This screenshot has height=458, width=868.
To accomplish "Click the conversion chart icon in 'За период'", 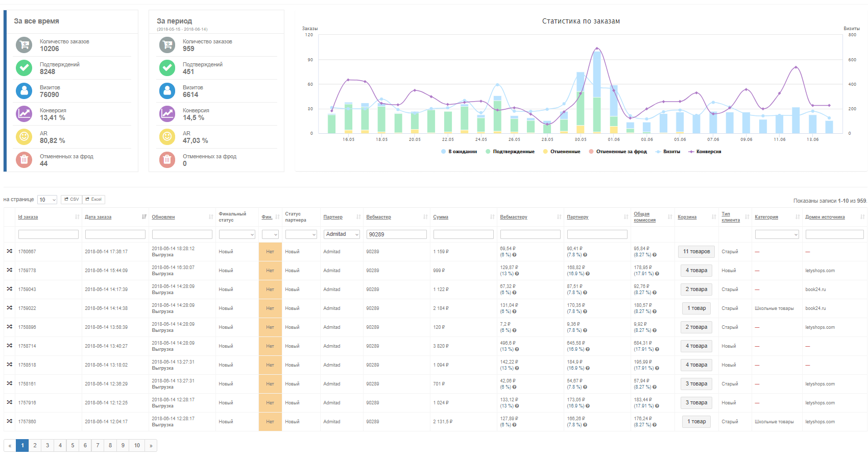I will [x=167, y=114].
